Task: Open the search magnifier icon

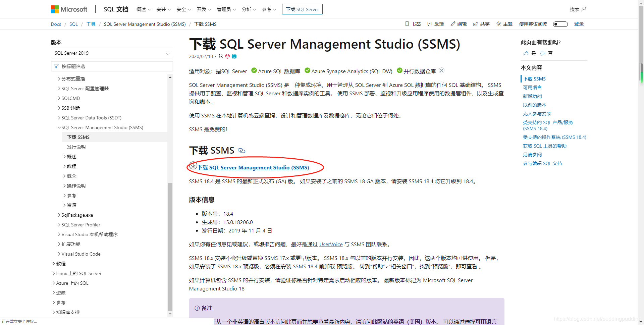Action: [x=584, y=9]
